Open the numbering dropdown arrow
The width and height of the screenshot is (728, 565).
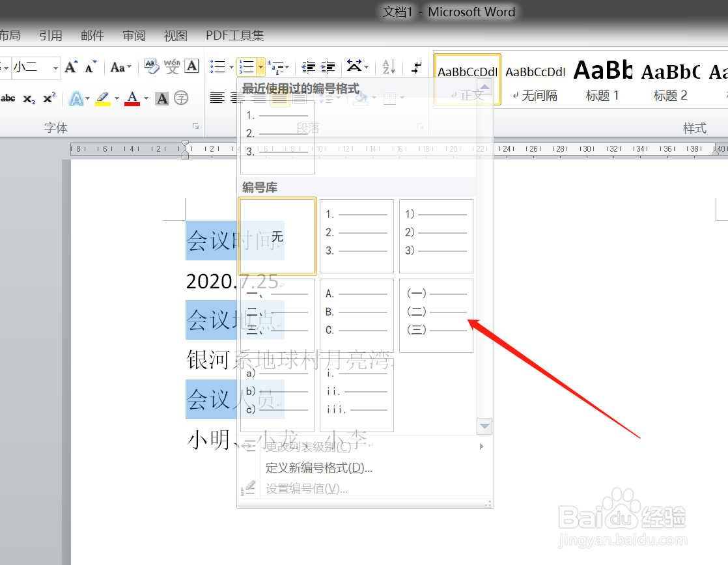260,67
